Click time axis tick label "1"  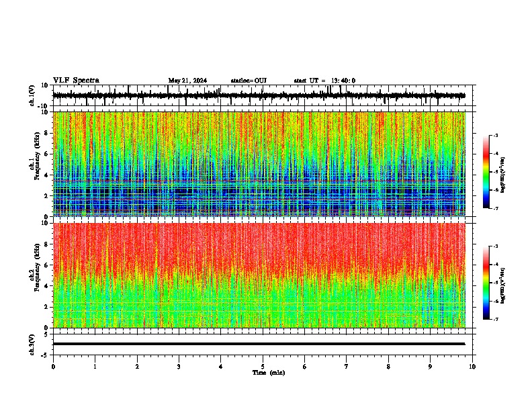pos(95,367)
